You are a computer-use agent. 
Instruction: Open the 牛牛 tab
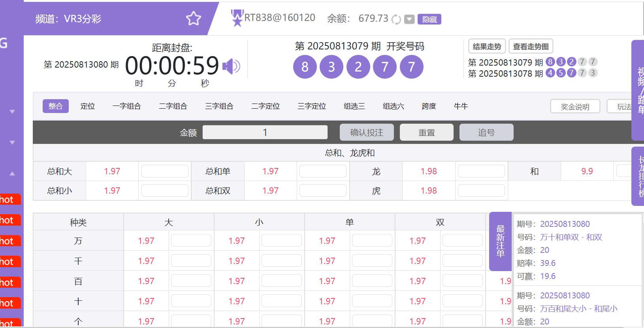461,106
